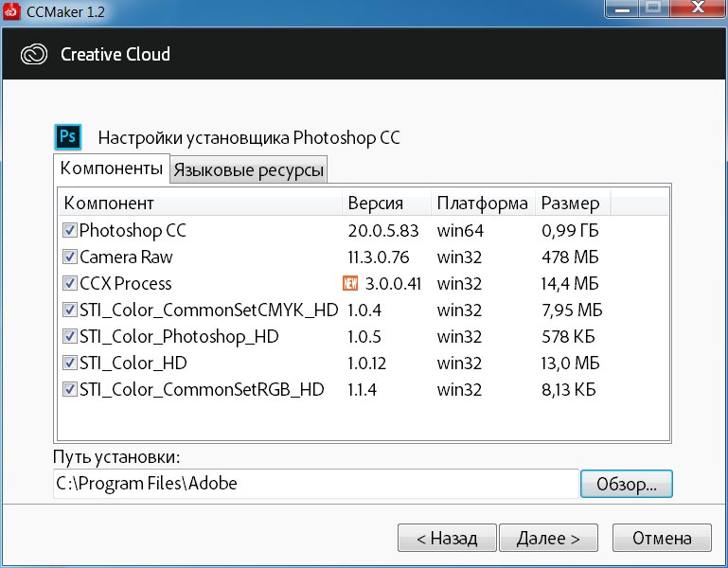This screenshot has width=728, height=568.
Task: Click the 13,0 МБ size cell
Action: click(571, 363)
